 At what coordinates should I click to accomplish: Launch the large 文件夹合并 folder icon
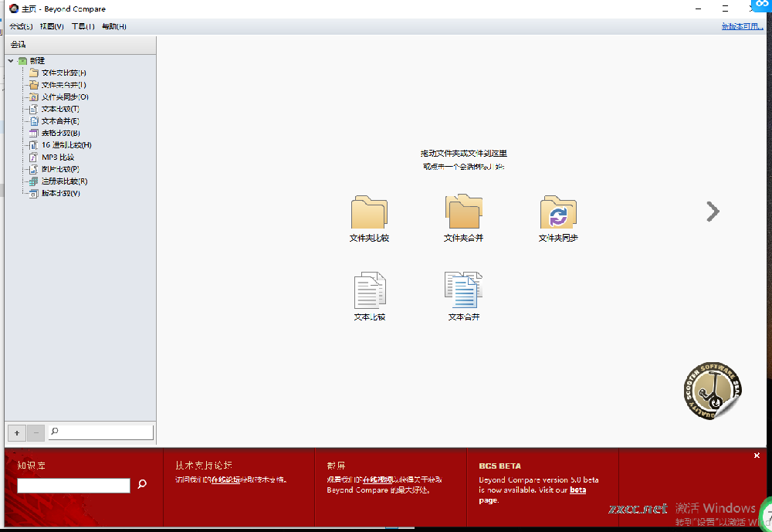tap(464, 211)
